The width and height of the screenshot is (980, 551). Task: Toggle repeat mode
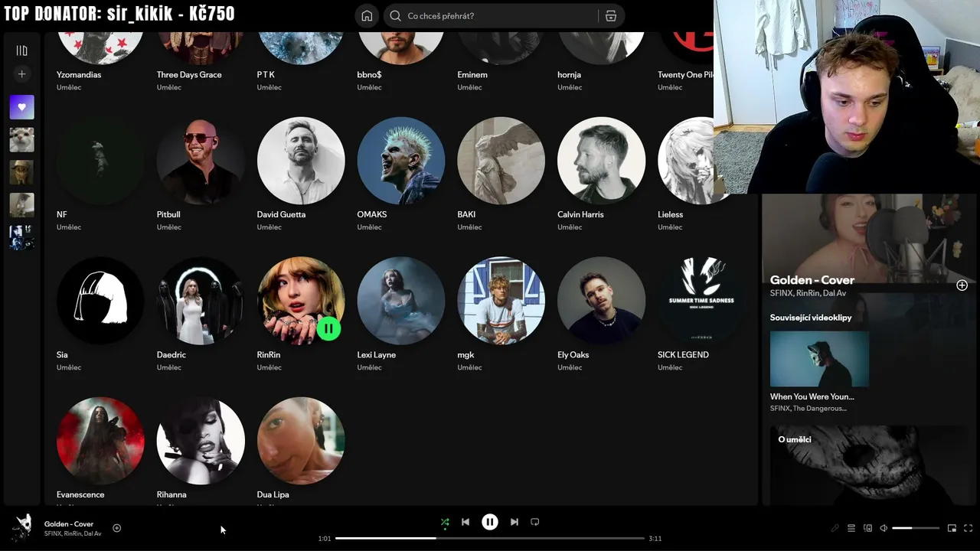[535, 522]
